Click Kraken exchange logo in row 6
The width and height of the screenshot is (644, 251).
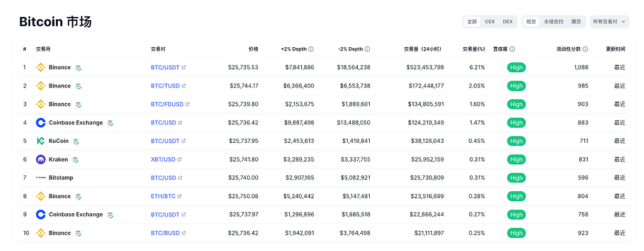click(41, 159)
